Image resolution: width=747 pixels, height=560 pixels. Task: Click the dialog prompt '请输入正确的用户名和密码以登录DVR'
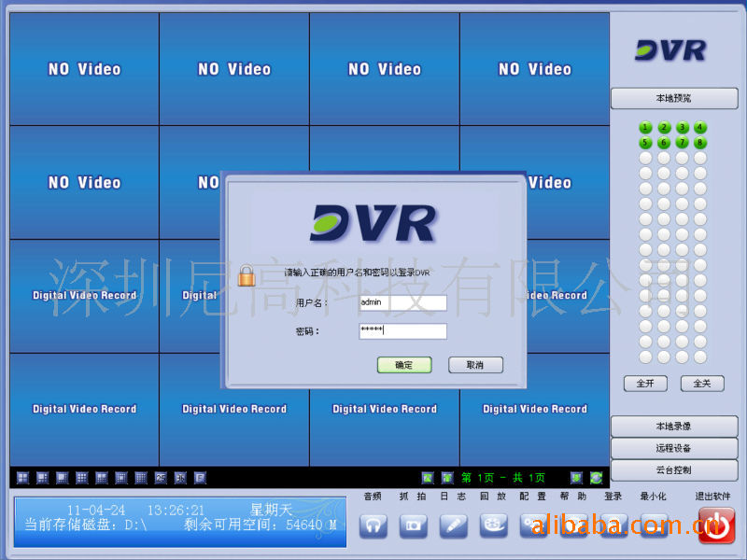click(x=357, y=273)
